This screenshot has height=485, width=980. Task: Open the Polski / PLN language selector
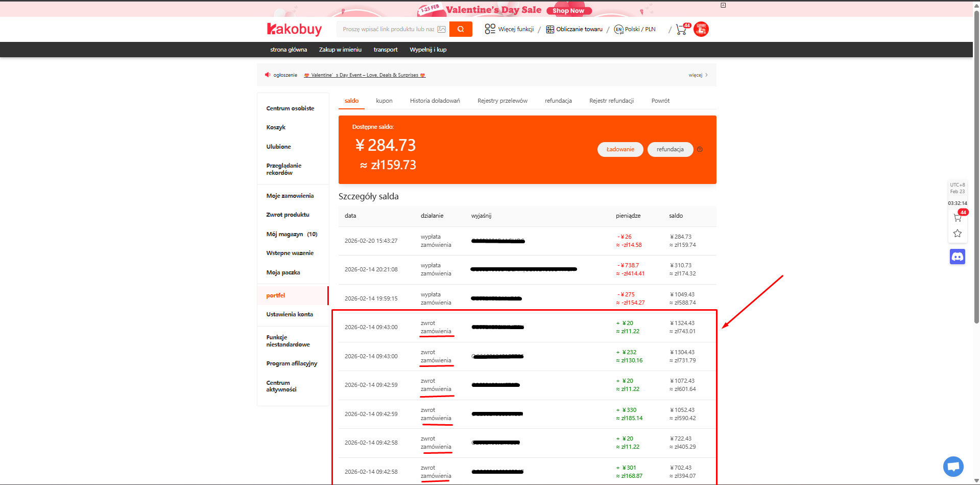(635, 29)
